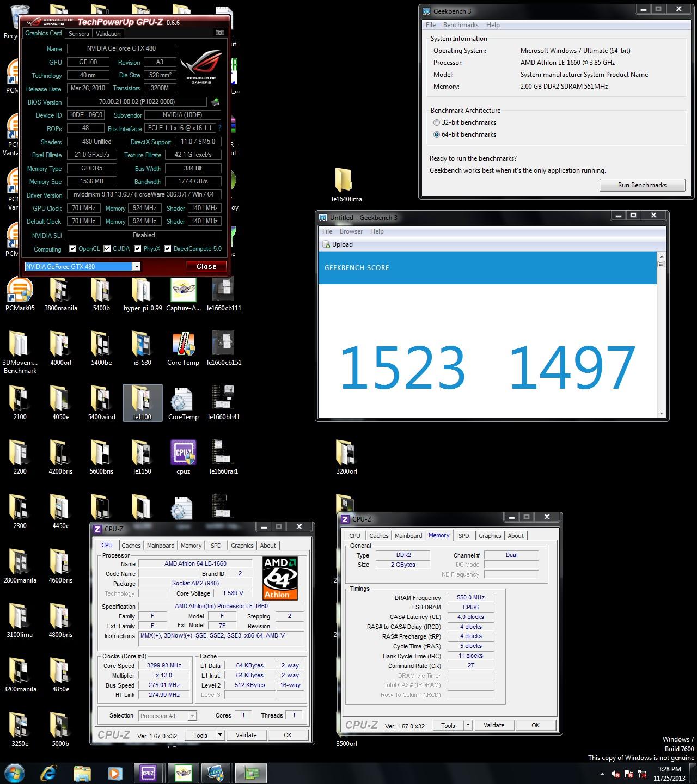Viewport: 697px width, 784px height.
Task: Click Tools button in CPU-Z Memory window
Action: coord(448,725)
